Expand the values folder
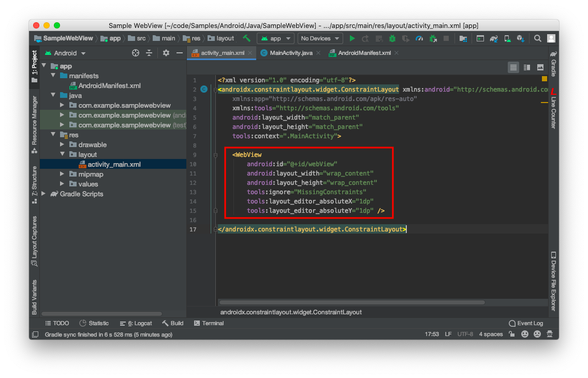Screen dimensions: 588x378 pyautogui.click(x=62, y=184)
